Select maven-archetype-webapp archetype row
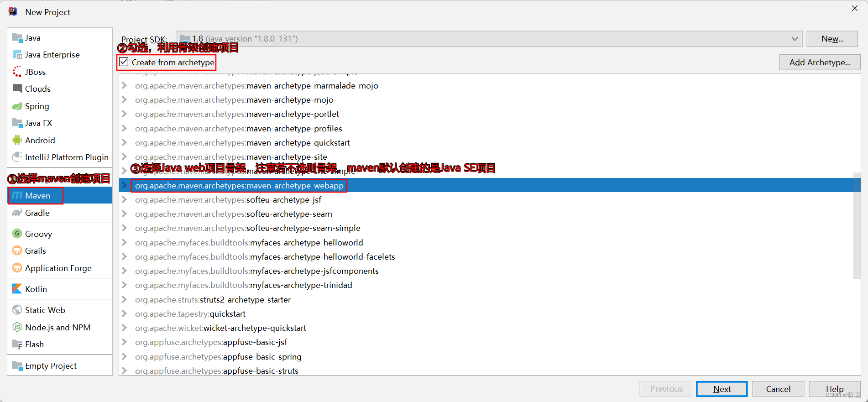The height and width of the screenshot is (402, 868). [x=490, y=185]
